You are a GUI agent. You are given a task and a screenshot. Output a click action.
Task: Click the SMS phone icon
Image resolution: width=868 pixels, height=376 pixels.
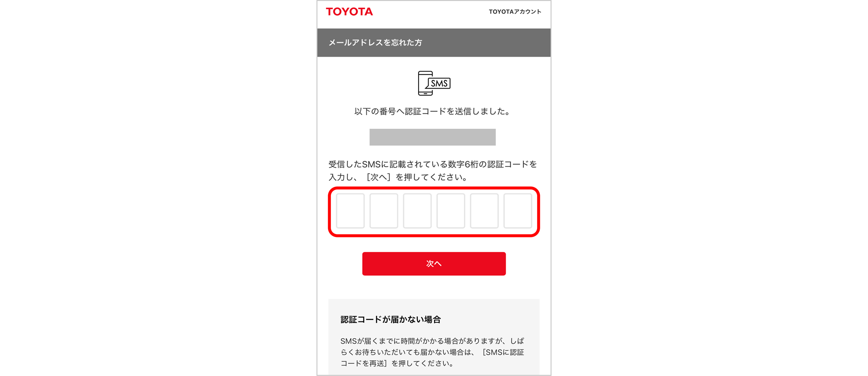(434, 83)
